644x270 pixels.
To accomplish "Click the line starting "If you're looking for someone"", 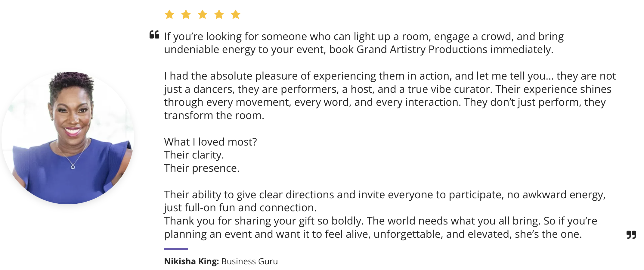I will click(x=364, y=36).
